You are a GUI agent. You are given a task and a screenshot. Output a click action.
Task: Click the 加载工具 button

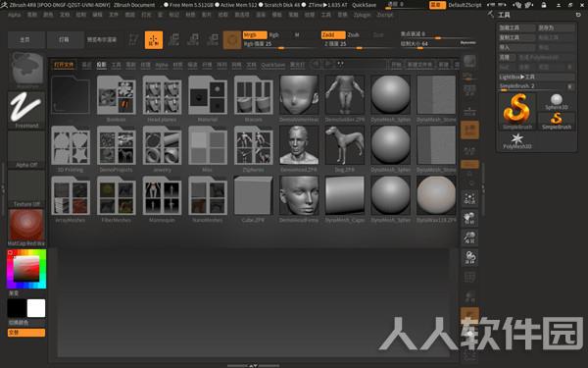pyautogui.click(x=516, y=27)
